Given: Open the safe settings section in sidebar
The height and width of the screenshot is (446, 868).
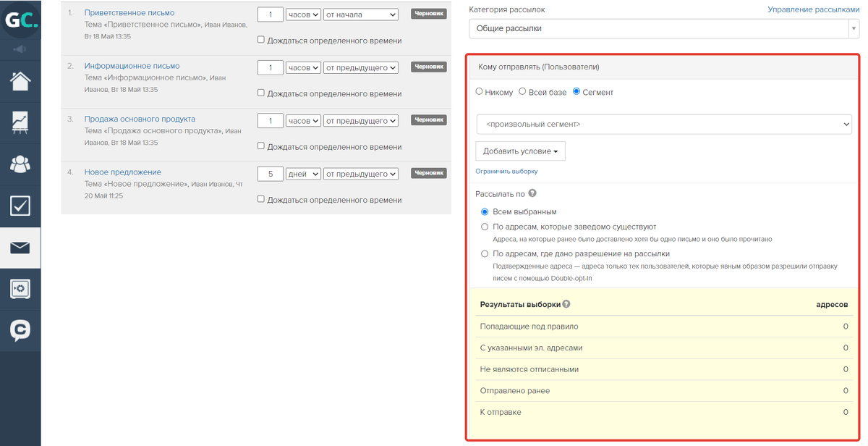Looking at the screenshot, I should pos(20,289).
